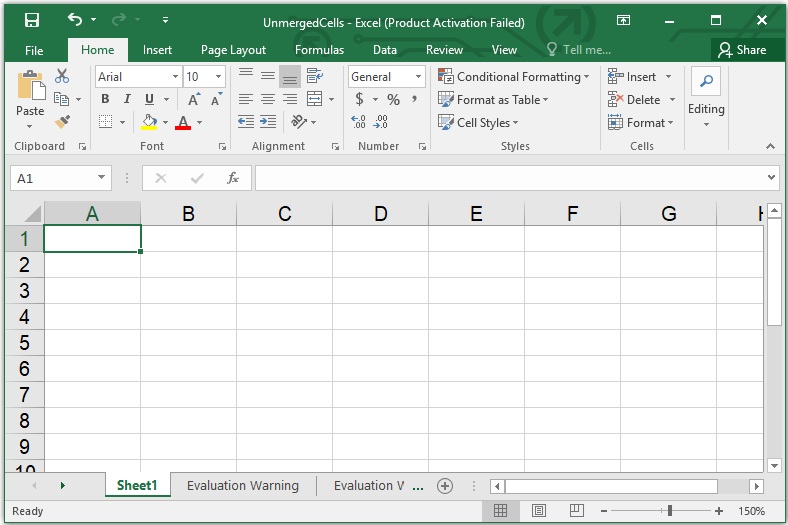This screenshot has width=788, height=525.
Task: Toggle Italic formatting
Action: click(x=127, y=99)
